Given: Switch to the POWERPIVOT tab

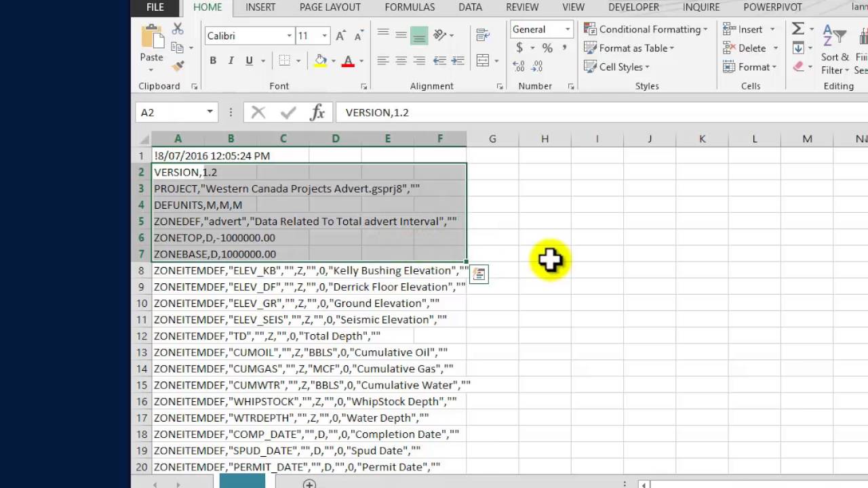Looking at the screenshot, I should (773, 7).
